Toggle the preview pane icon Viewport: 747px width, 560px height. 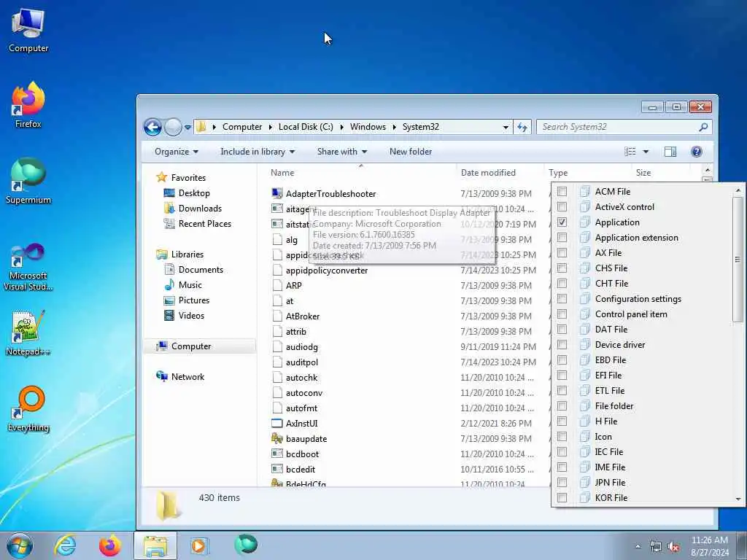click(x=670, y=152)
